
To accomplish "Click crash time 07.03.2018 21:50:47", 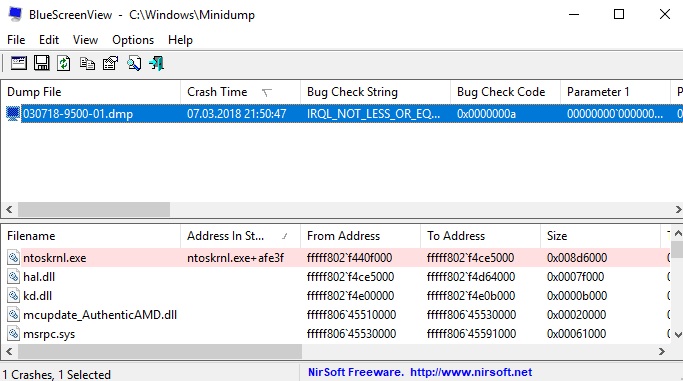I will click(x=237, y=114).
